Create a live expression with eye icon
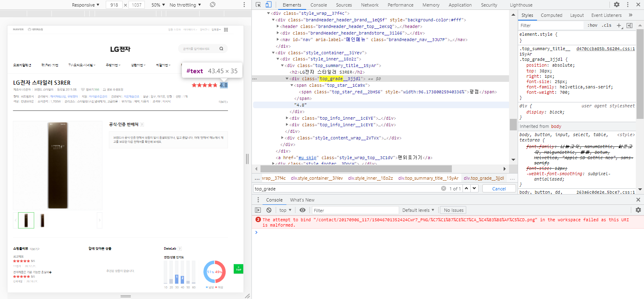This screenshot has height=299, width=644. [x=302, y=210]
